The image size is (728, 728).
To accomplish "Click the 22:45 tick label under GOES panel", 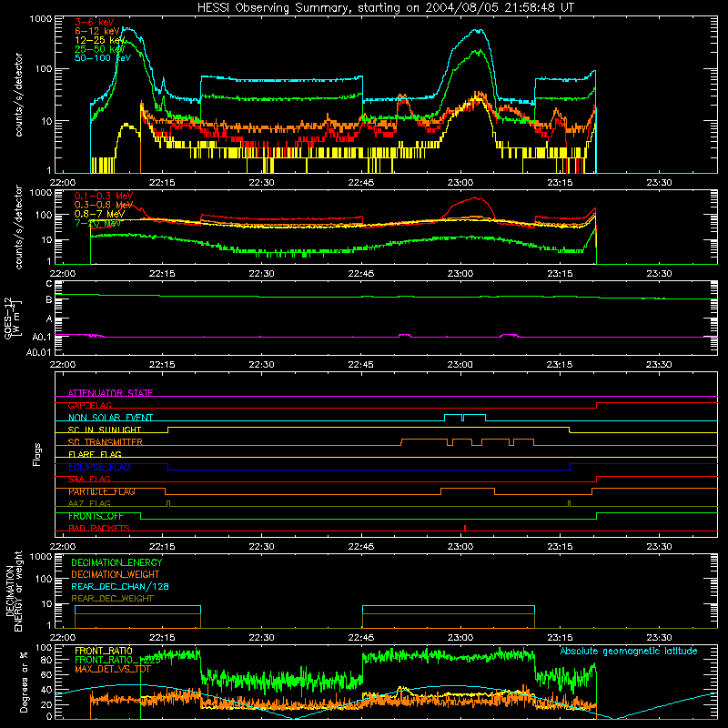I will 360,365.
